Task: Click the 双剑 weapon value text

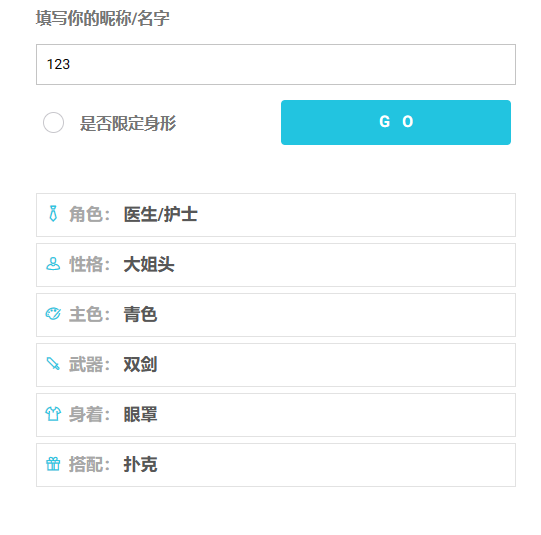Action: click(x=140, y=364)
